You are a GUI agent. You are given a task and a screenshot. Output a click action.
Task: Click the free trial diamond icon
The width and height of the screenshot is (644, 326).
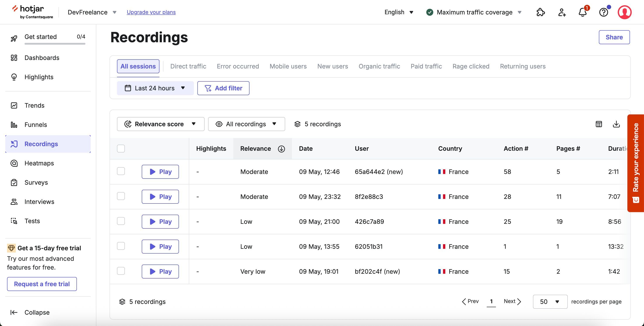tap(11, 248)
